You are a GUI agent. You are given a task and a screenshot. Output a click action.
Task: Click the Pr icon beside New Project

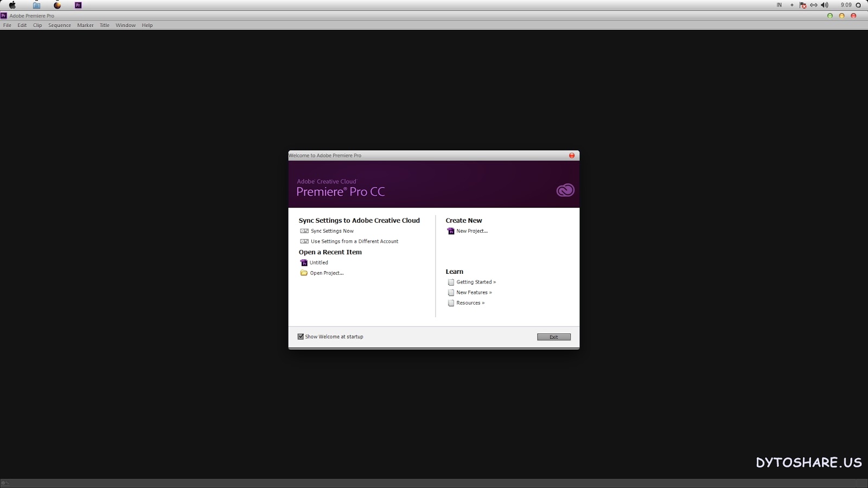(450, 231)
